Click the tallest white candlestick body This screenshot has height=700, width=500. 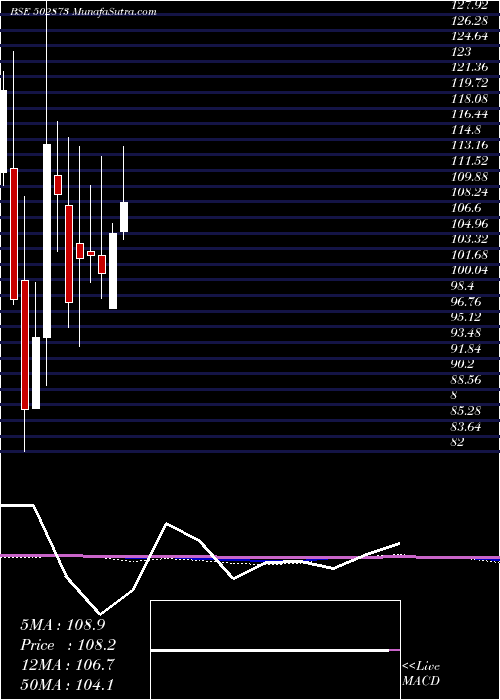pyautogui.click(x=47, y=241)
